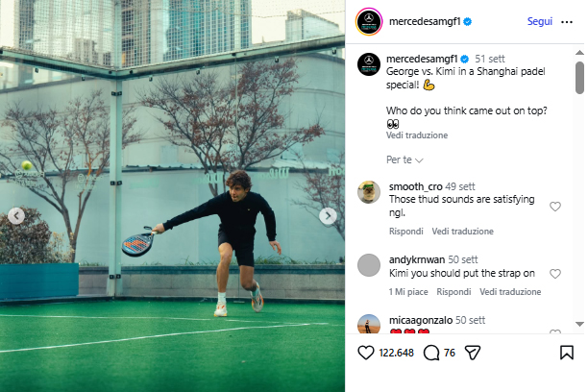The height and width of the screenshot is (392, 588).
Task: Click the padel player photo
Action: coord(173,211)
